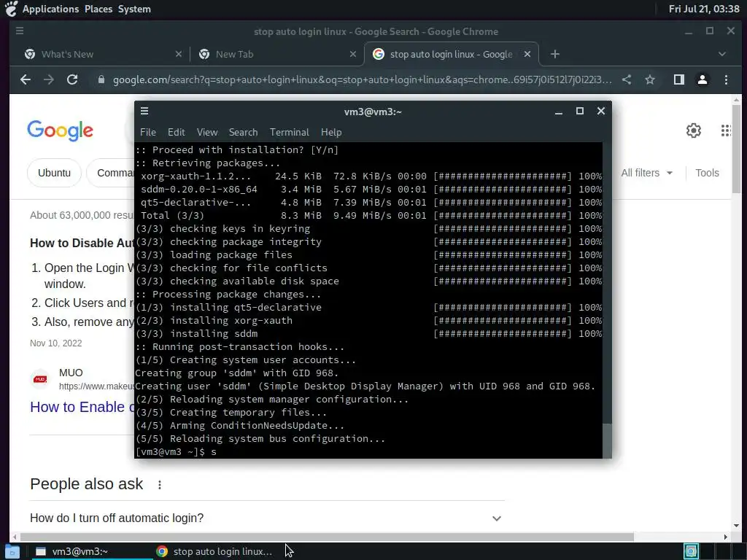Image resolution: width=747 pixels, height=560 pixels.
Task: View site info via address bar lock icon
Action: point(101,79)
